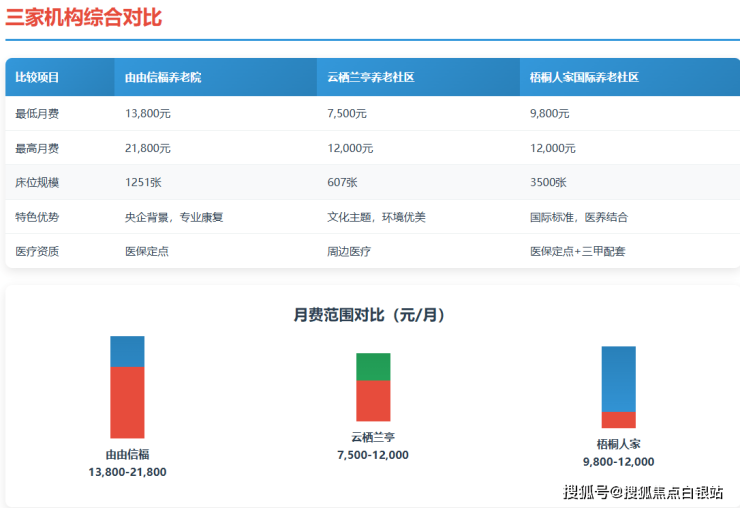
Task: Click the small red segment of 梧桐人家 bar
Action: click(618, 420)
